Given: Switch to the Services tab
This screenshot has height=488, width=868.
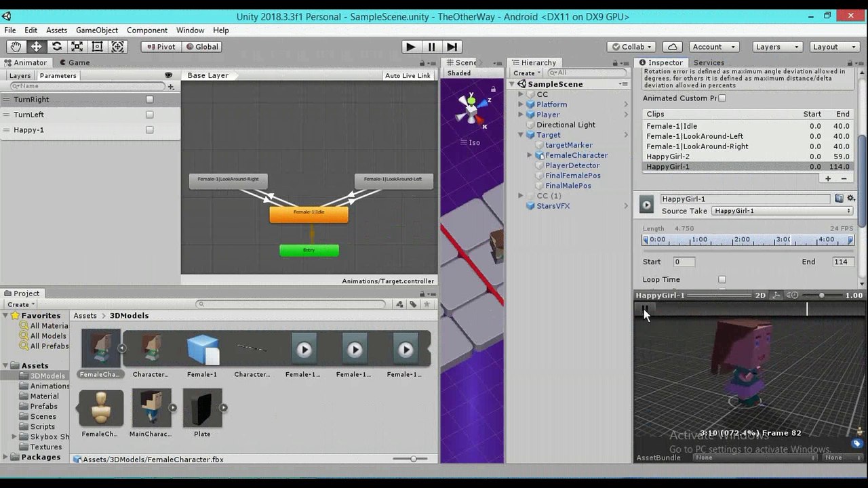Looking at the screenshot, I should (x=709, y=62).
